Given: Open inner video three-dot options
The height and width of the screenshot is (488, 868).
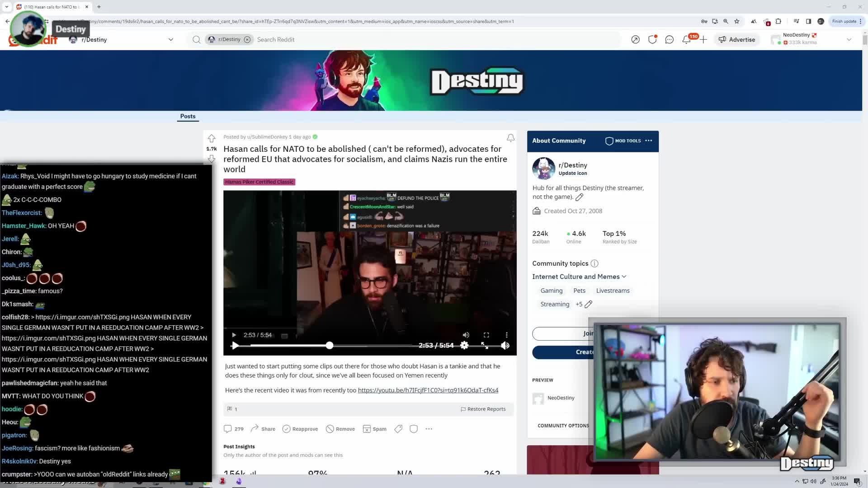Looking at the screenshot, I should point(506,335).
